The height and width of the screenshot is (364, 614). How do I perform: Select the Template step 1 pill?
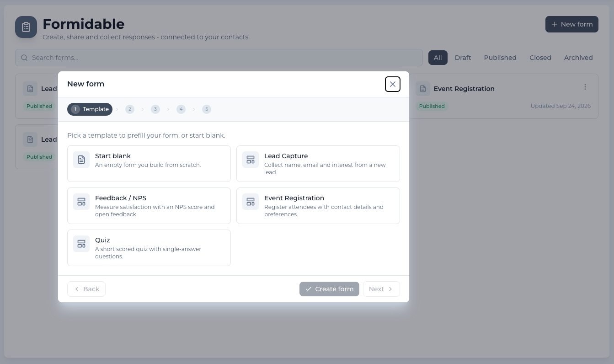tap(90, 109)
